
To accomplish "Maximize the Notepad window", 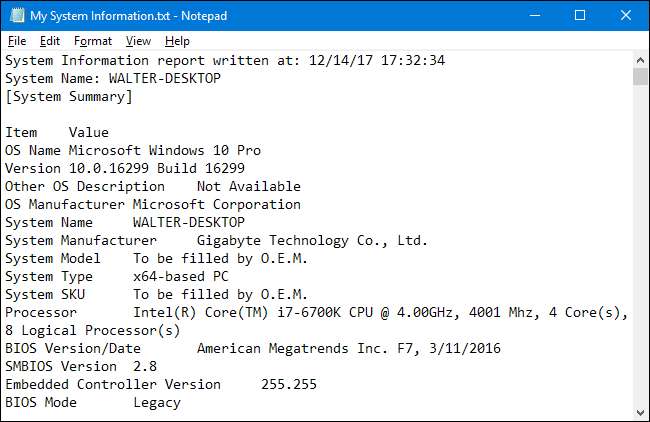I will click(580, 16).
